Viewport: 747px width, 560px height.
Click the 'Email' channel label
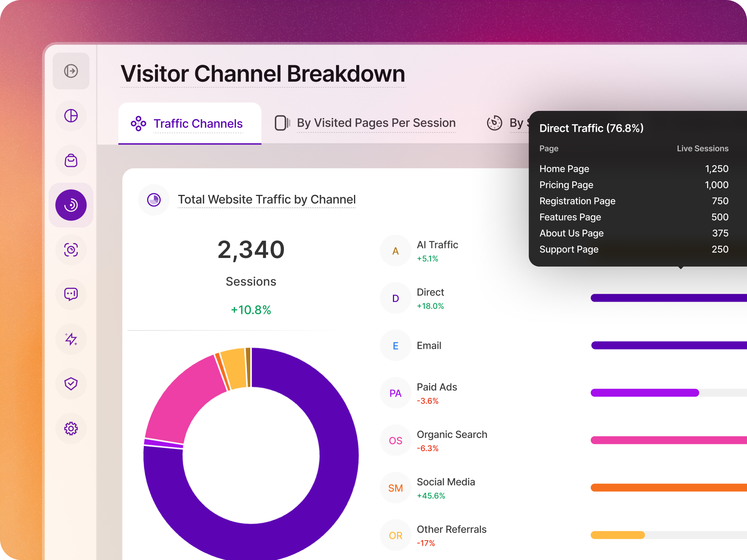click(429, 346)
